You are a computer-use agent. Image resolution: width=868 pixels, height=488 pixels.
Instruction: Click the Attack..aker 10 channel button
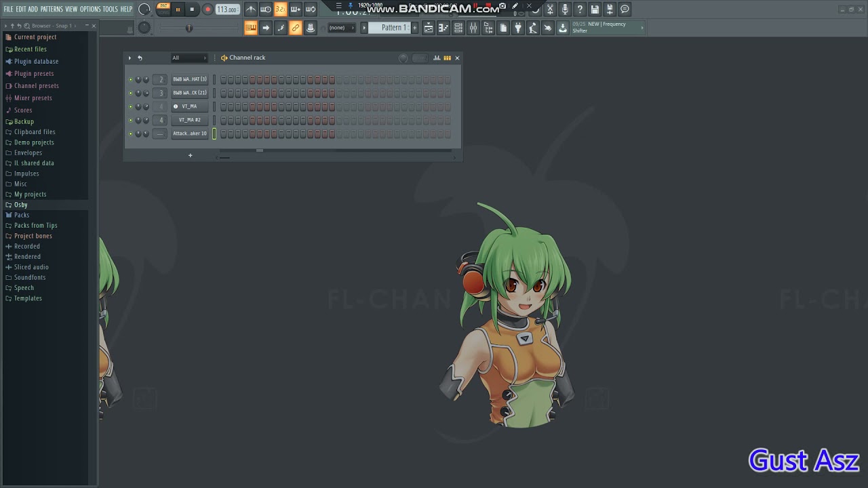tap(190, 134)
